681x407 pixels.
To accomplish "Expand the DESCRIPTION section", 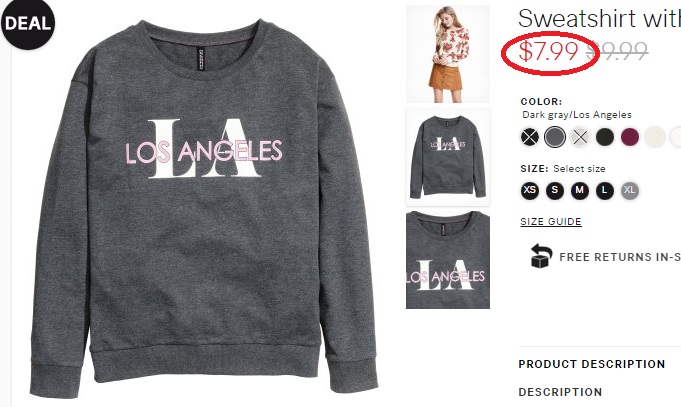I will coord(560,392).
